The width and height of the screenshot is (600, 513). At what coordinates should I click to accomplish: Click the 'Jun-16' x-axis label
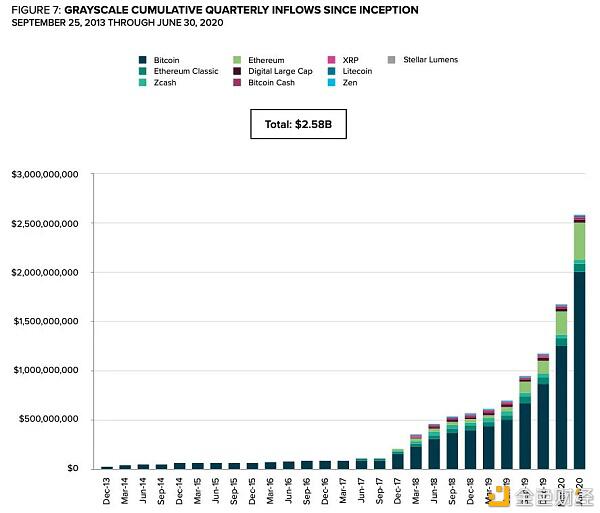[x=288, y=490]
